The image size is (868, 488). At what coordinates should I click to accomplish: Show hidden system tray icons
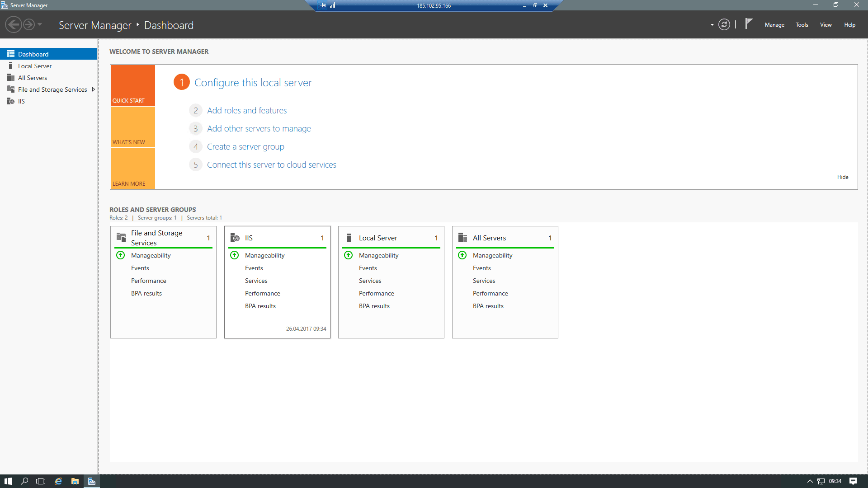click(810, 481)
